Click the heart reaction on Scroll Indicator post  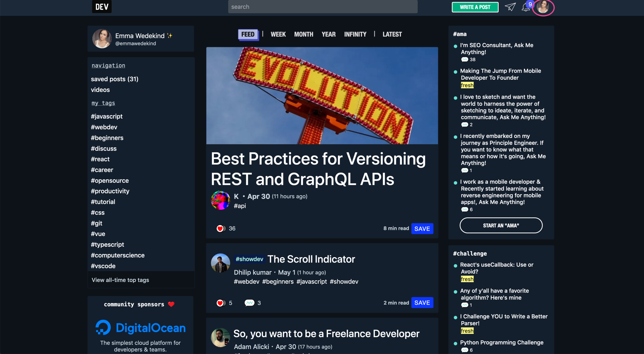click(x=221, y=303)
